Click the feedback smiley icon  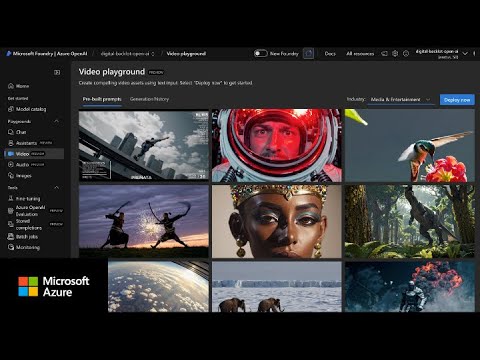pos(406,53)
